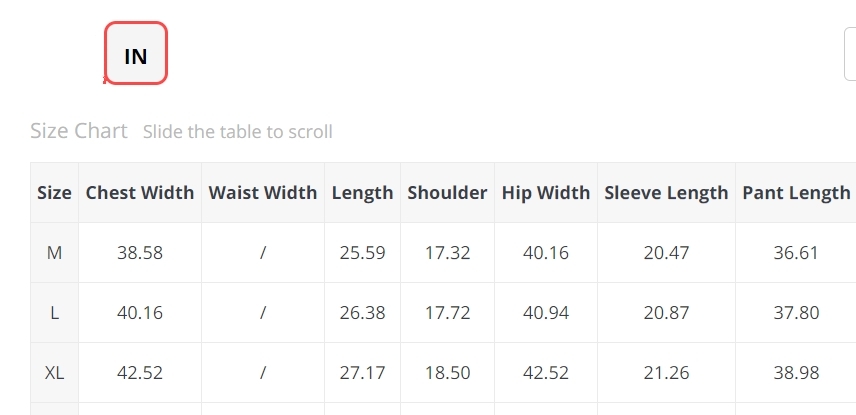Select the XL size row label
Viewport: 856px width, 415px height.
click(x=54, y=372)
